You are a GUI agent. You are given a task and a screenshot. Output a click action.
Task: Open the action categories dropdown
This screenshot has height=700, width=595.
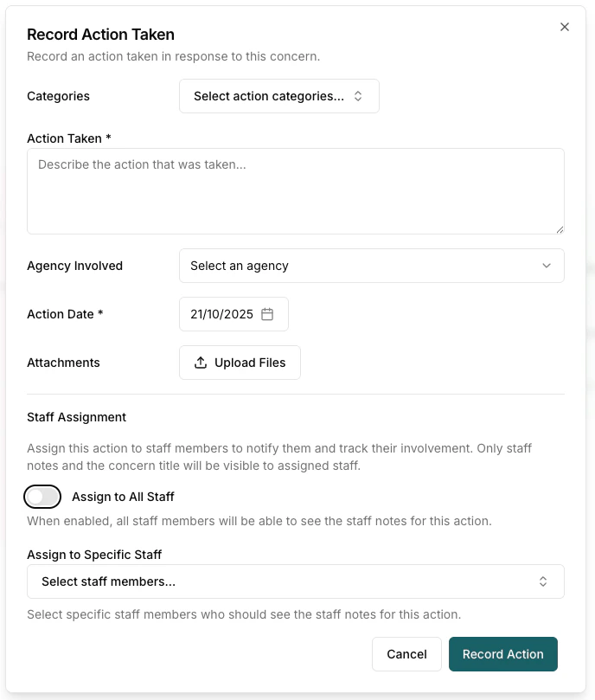(278, 96)
